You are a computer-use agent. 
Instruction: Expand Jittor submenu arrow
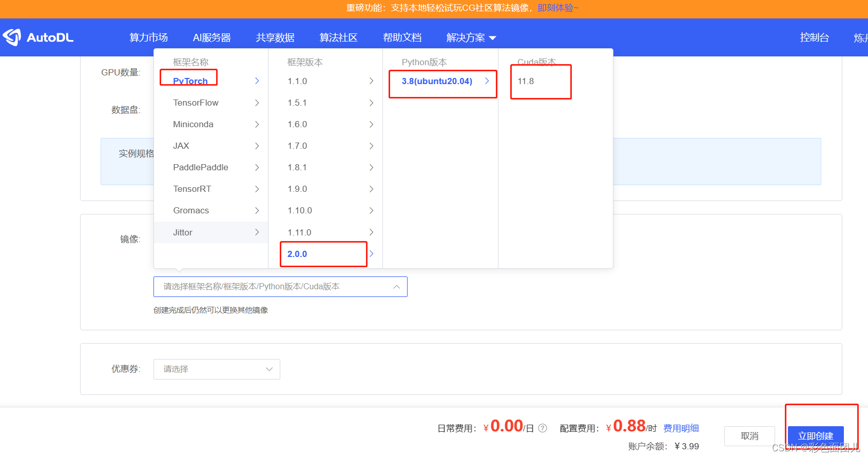tap(257, 232)
